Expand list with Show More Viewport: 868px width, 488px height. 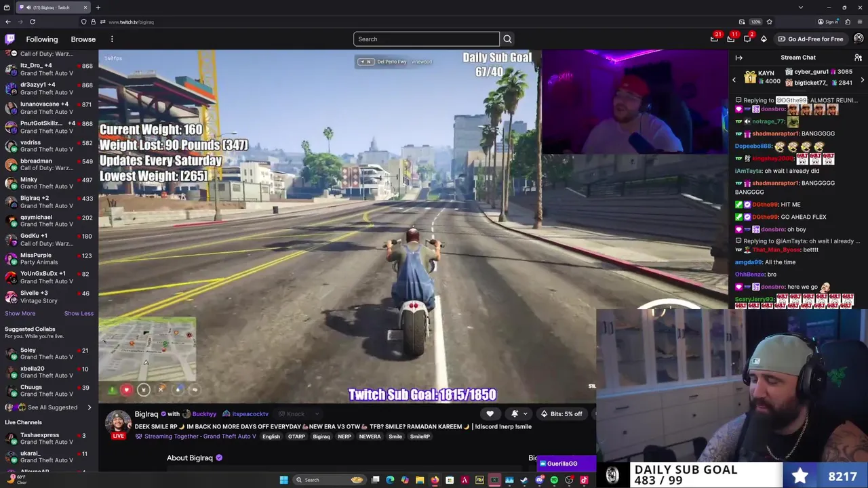[x=20, y=313]
